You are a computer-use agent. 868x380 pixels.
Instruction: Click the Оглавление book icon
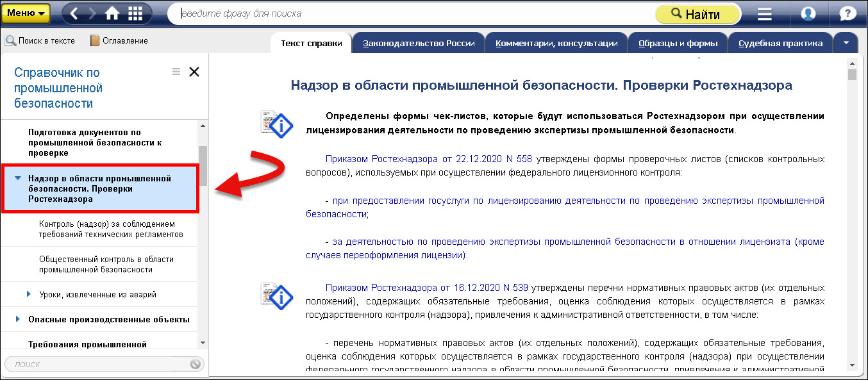click(96, 41)
